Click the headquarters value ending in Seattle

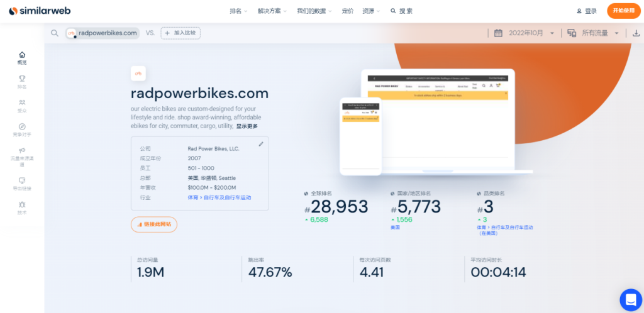212,178
